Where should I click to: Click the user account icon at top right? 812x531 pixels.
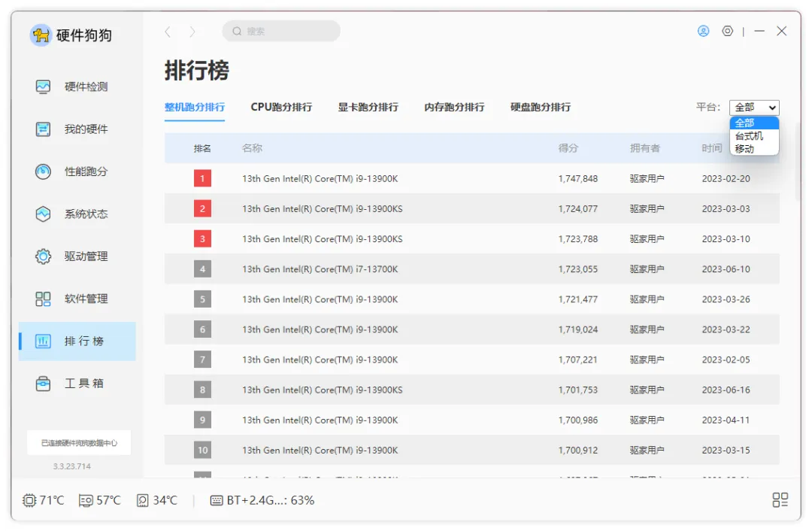pos(703,31)
